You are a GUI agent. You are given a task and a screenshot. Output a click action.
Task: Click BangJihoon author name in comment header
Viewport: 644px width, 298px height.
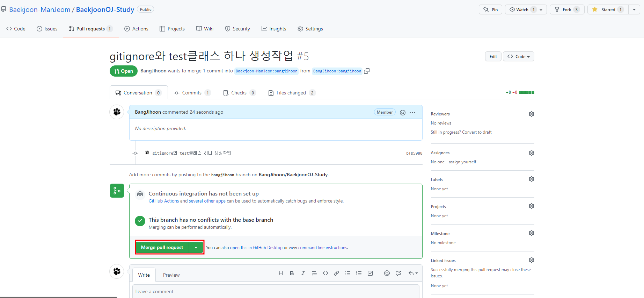point(148,112)
